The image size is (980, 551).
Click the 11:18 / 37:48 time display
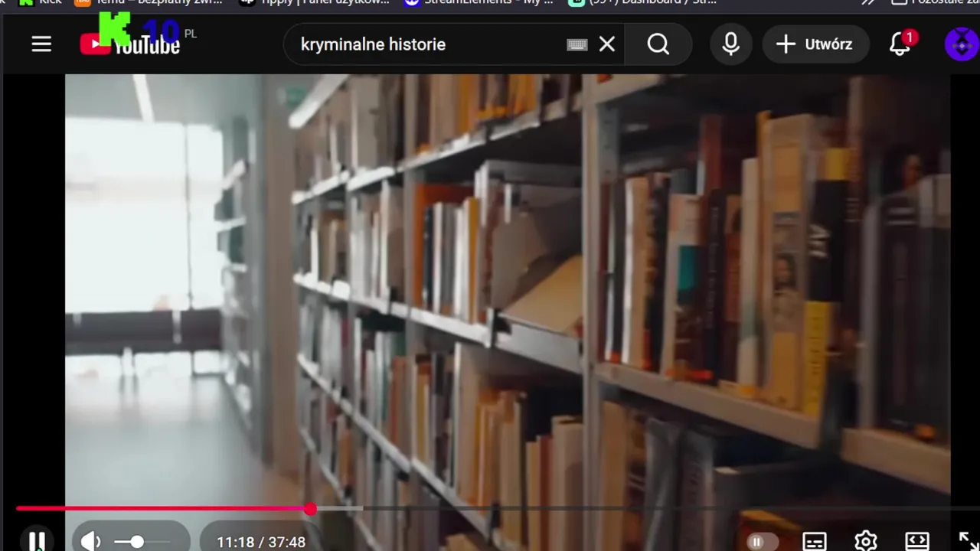pyautogui.click(x=261, y=542)
